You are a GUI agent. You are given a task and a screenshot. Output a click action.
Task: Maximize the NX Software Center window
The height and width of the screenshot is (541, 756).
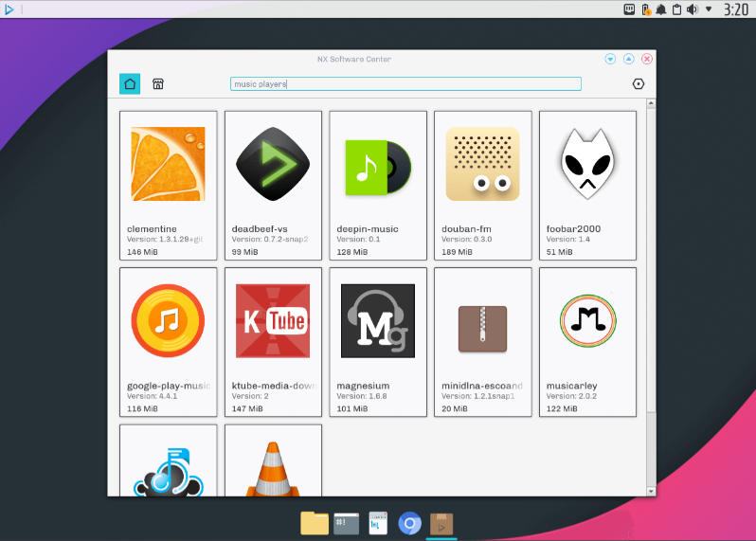(x=629, y=59)
